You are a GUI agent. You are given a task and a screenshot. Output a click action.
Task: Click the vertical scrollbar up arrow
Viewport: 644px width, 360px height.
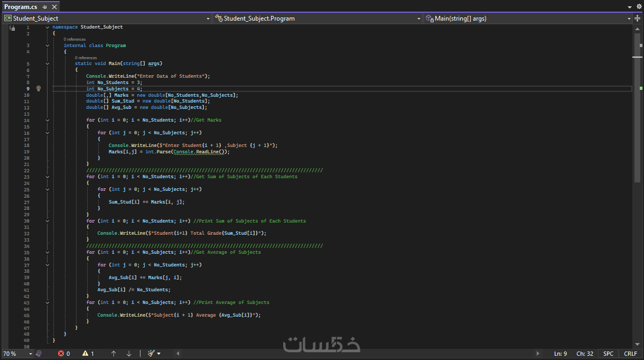[x=637, y=29]
